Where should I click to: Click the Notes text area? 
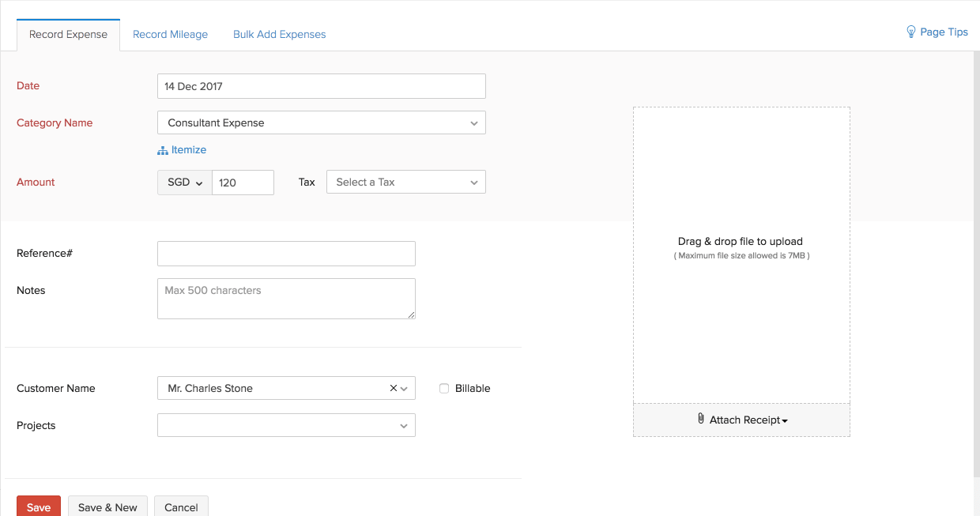[x=286, y=299]
